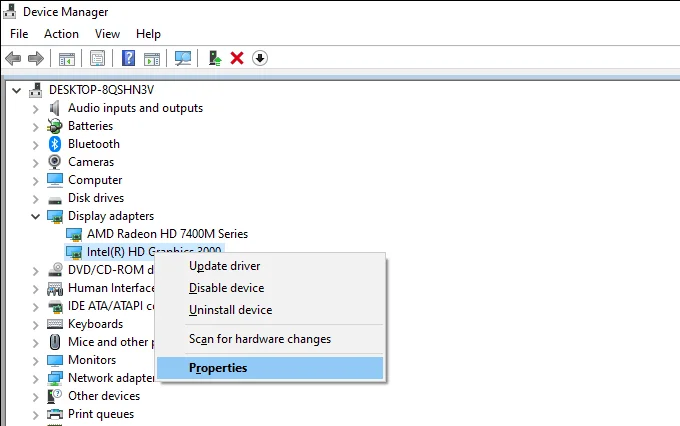The height and width of the screenshot is (426, 680).
Task: Click the red X Uninstall device icon
Action: pyautogui.click(x=237, y=58)
